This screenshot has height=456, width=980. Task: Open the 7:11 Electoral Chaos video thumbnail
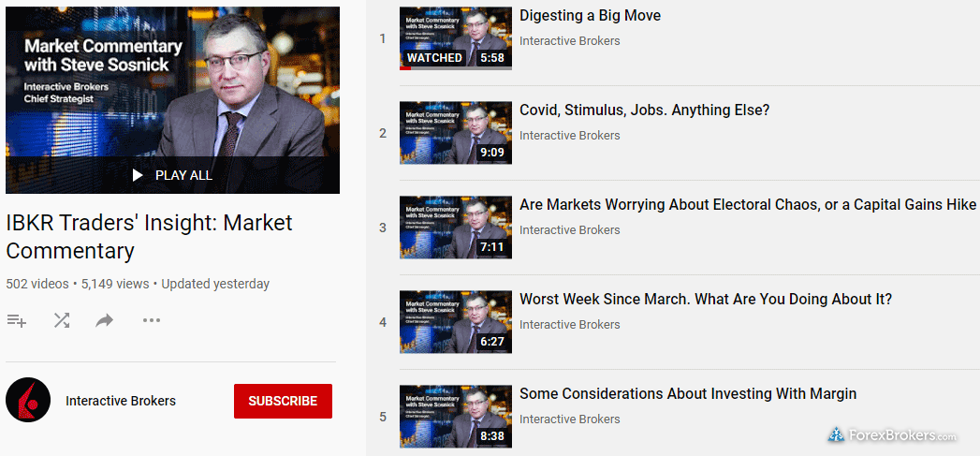click(x=456, y=227)
